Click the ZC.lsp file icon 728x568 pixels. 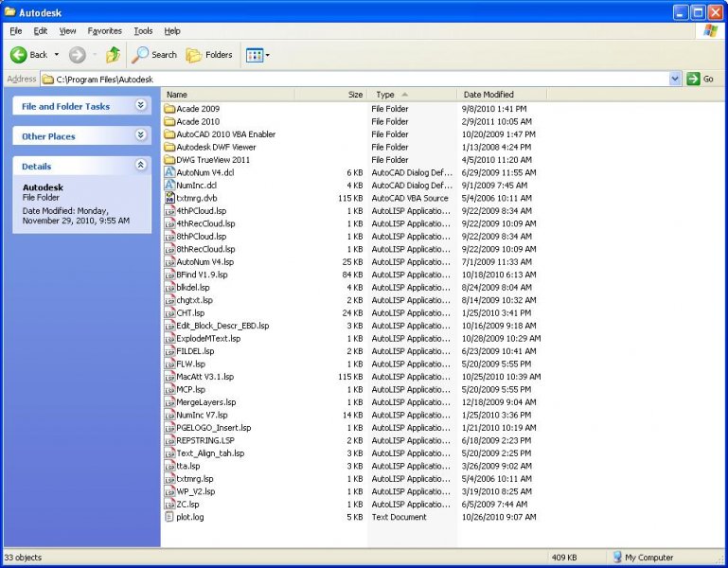(x=169, y=505)
